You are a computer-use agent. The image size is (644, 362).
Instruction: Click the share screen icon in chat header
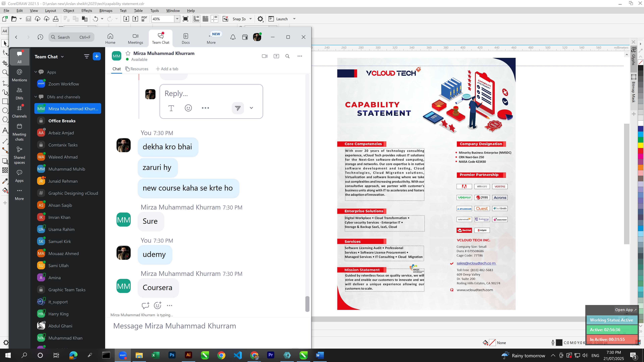pos(276,56)
